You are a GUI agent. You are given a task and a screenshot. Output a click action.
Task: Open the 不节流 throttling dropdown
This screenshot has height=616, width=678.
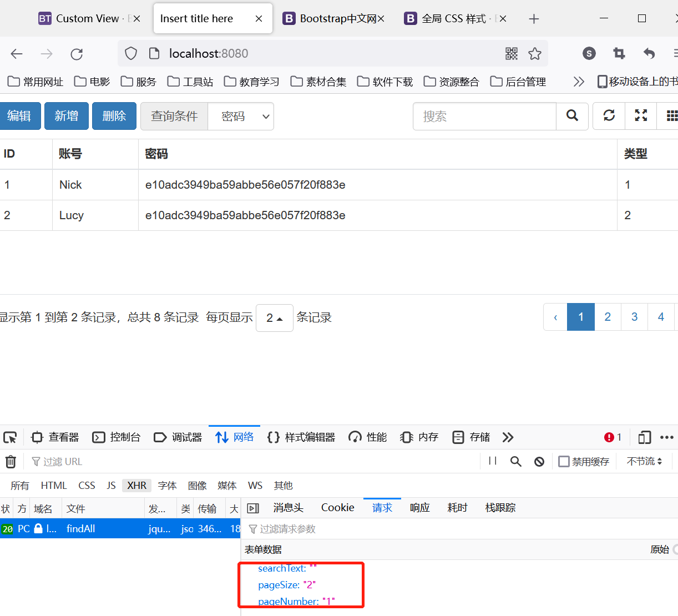(x=645, y=462)
